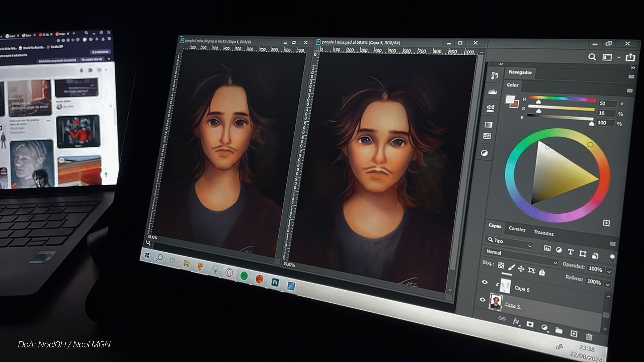Click the saturation S slider bar
This screenshot has height=362, width=644.
(x=561, y=108)
